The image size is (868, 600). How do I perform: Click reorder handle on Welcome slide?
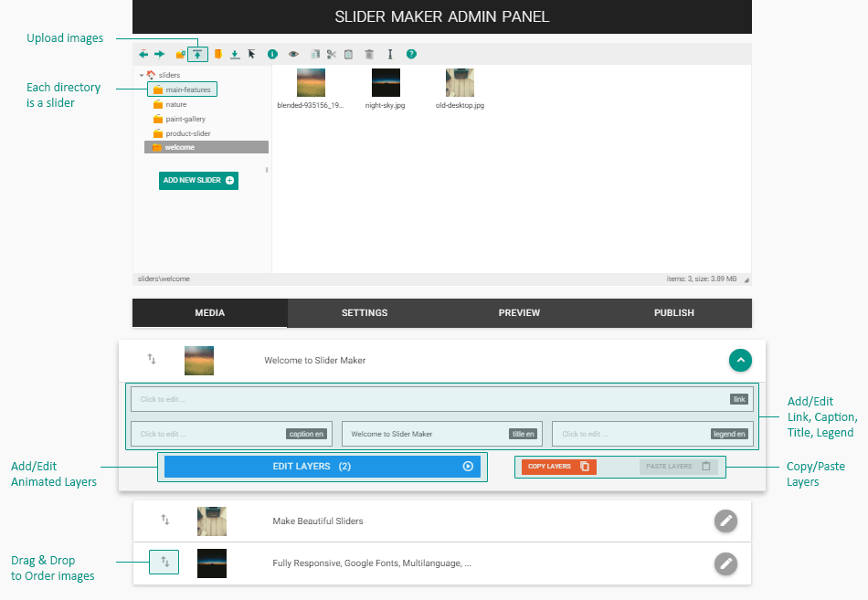point(151,359)
